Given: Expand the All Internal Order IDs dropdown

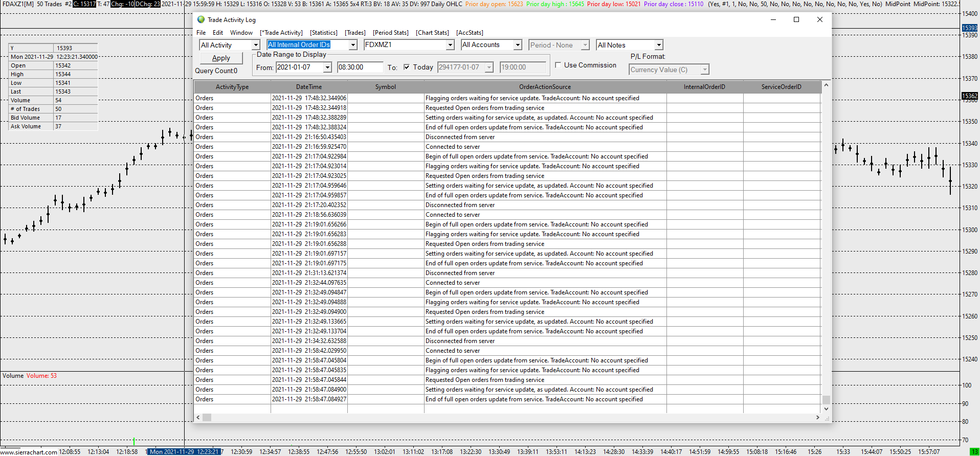Looking at the screenshot, I should [353, 45].
